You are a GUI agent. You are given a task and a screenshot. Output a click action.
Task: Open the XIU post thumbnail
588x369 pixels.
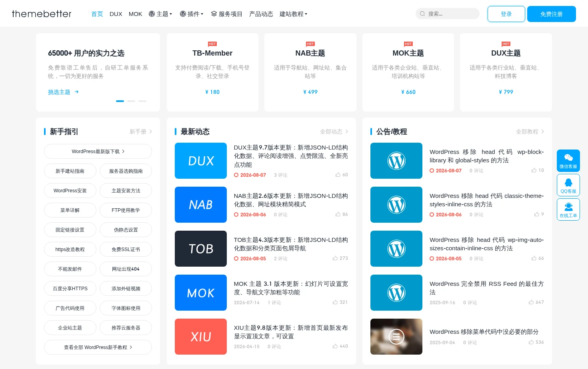(x=201, y=337)
